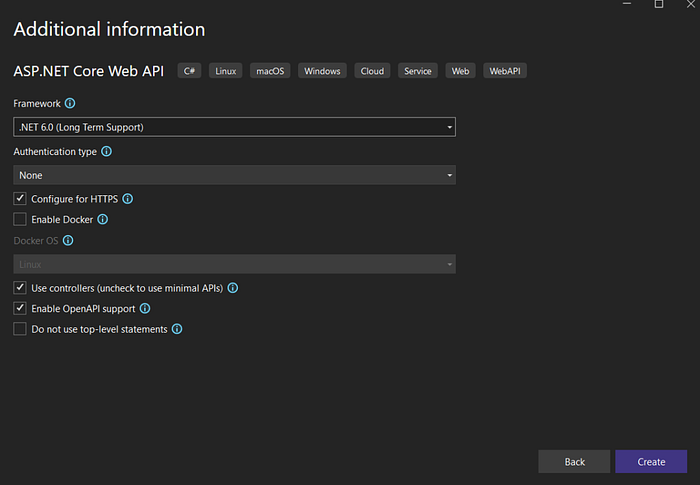Click the Create button
The height and width of the screenshot is (485, 700).
click(x=651, y=461)
